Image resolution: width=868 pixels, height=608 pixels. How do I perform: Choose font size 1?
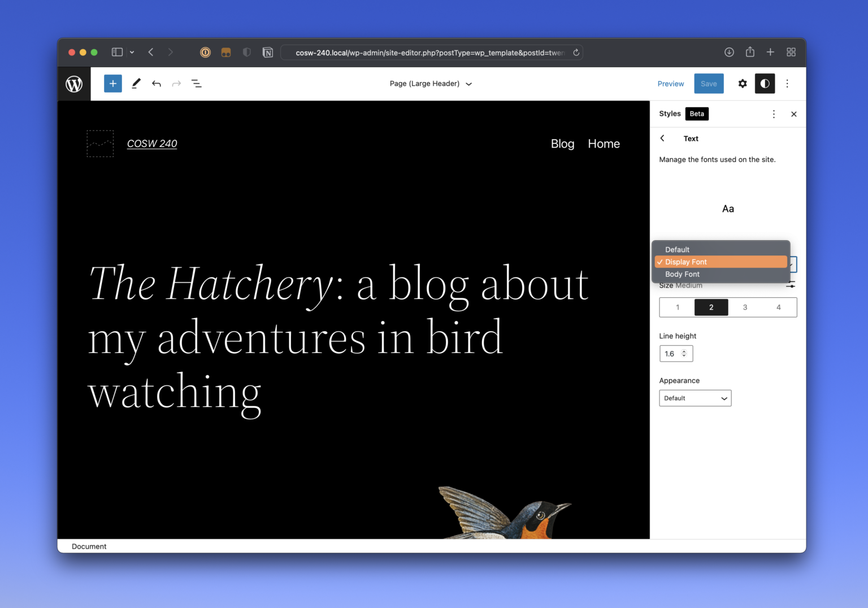[678, 307]
